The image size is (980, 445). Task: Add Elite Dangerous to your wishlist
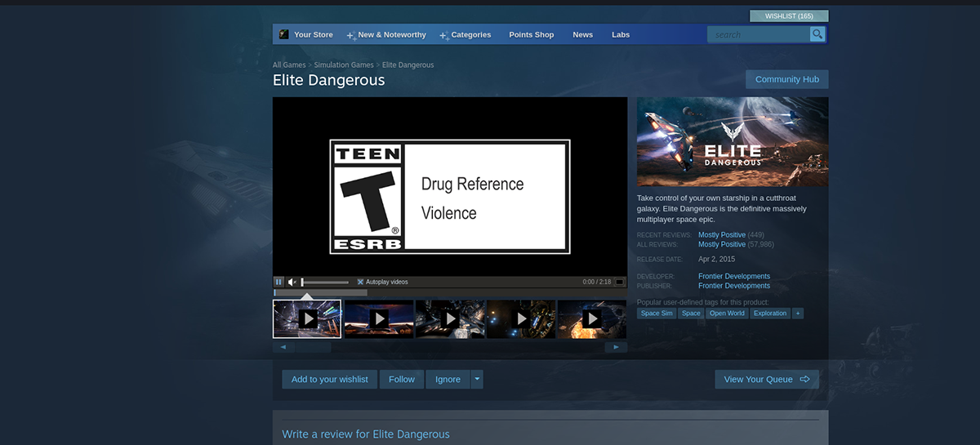[330, 379]
